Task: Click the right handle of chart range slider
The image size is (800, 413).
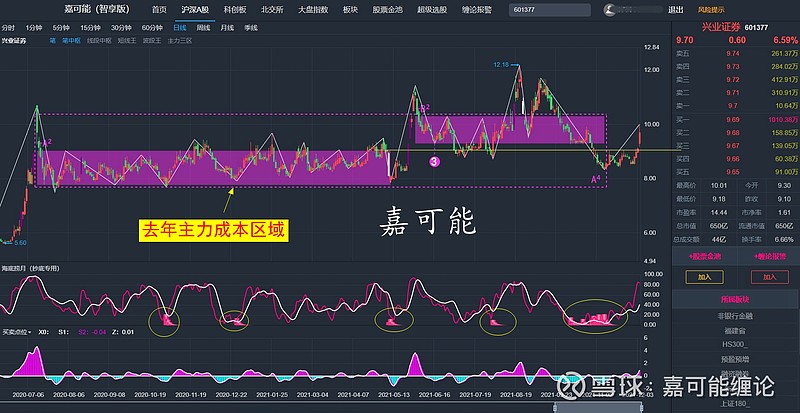Action: [642, 407]
